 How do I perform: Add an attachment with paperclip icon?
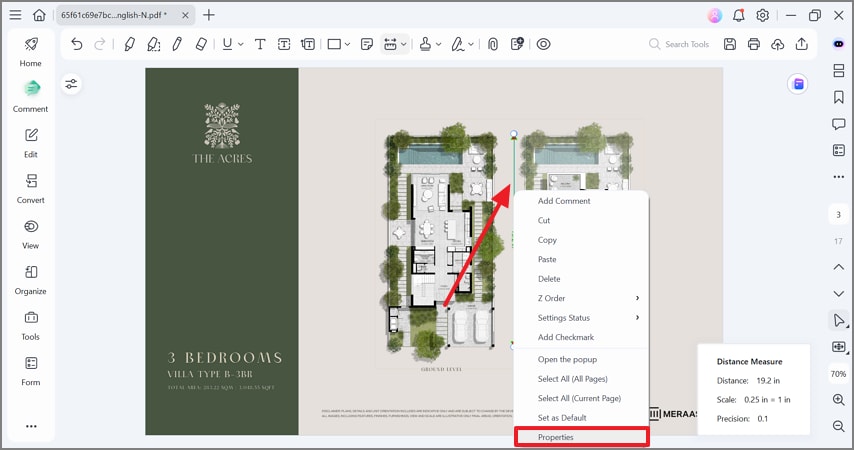tap(492, 44)
